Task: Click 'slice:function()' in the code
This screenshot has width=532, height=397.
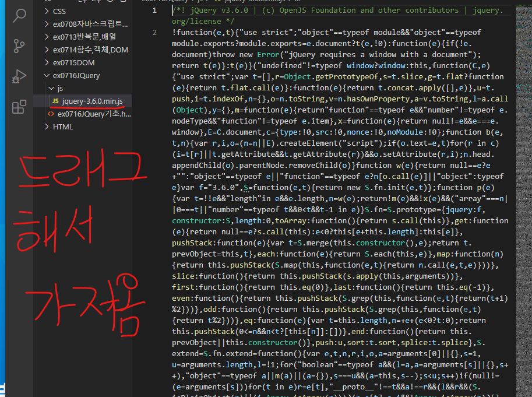Action: coord(207,276)
